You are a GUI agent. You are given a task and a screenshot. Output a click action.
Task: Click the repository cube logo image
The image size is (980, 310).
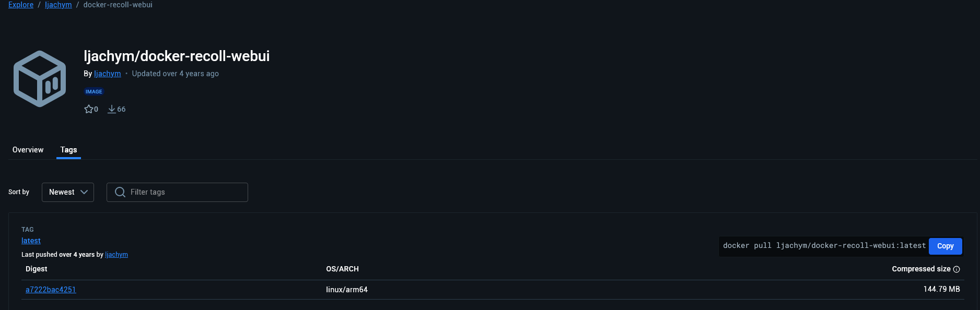(x=40, y=79)
